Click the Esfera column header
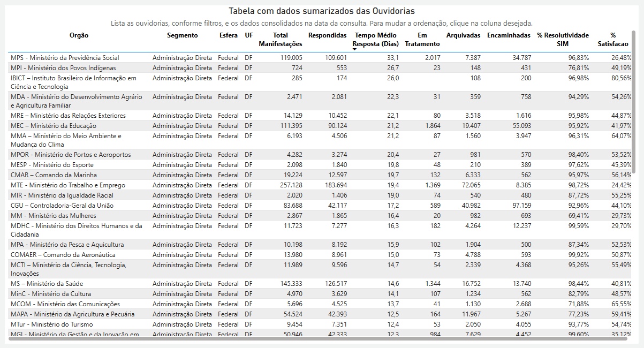Viewport: 644px width, 348px height. click(229, 36)
